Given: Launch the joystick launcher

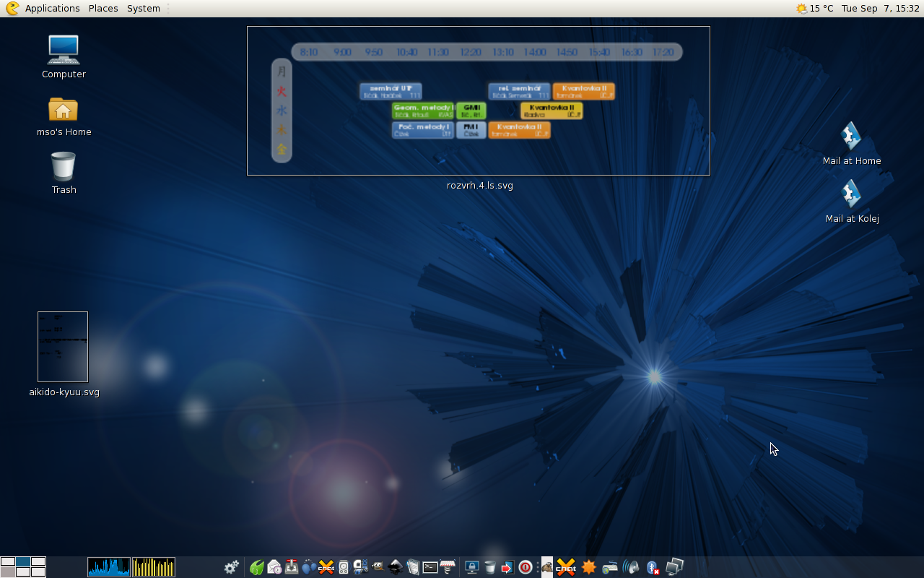Looking at the screenshot, I should pyautogui.click(x=292, y=567).
